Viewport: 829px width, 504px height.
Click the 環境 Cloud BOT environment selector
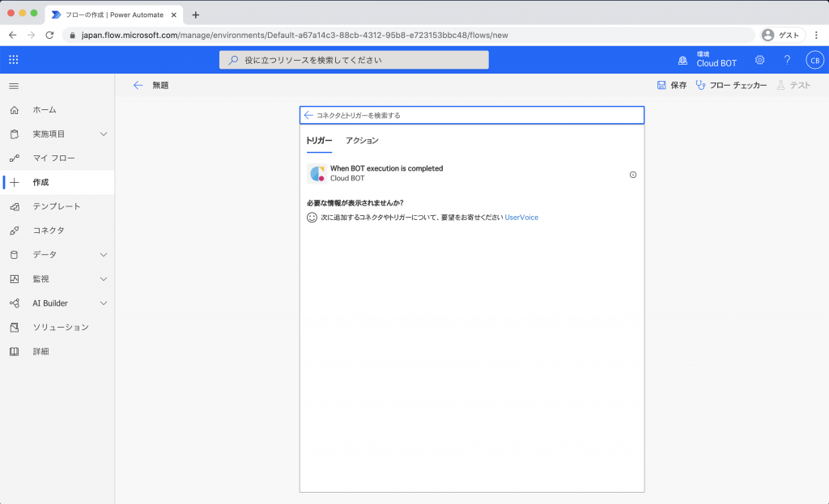tap(708, 60)
